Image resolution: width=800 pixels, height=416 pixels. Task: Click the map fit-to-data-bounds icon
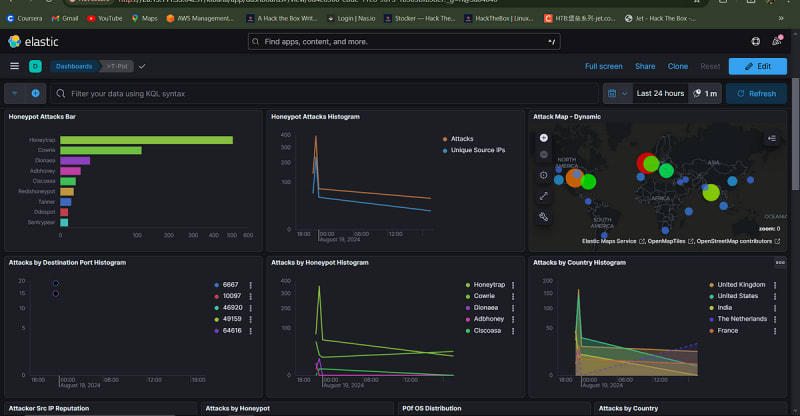544,175
